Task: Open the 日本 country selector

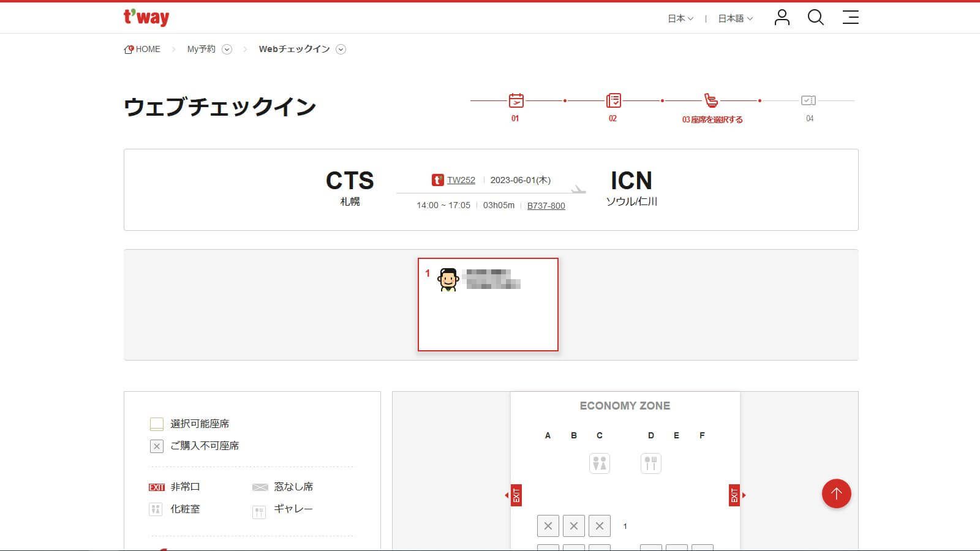Action: coord(680,18)
